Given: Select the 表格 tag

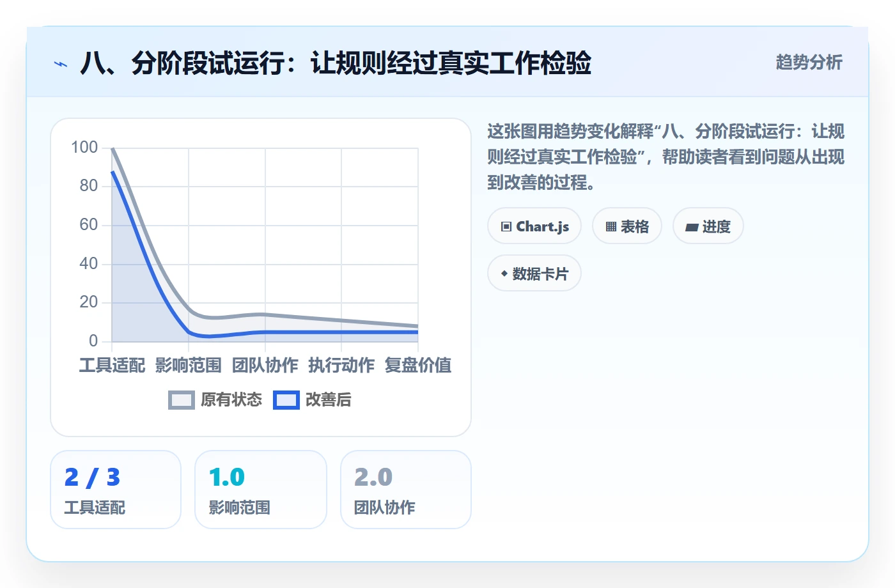Looking at the screenshot, I should 627,226.
